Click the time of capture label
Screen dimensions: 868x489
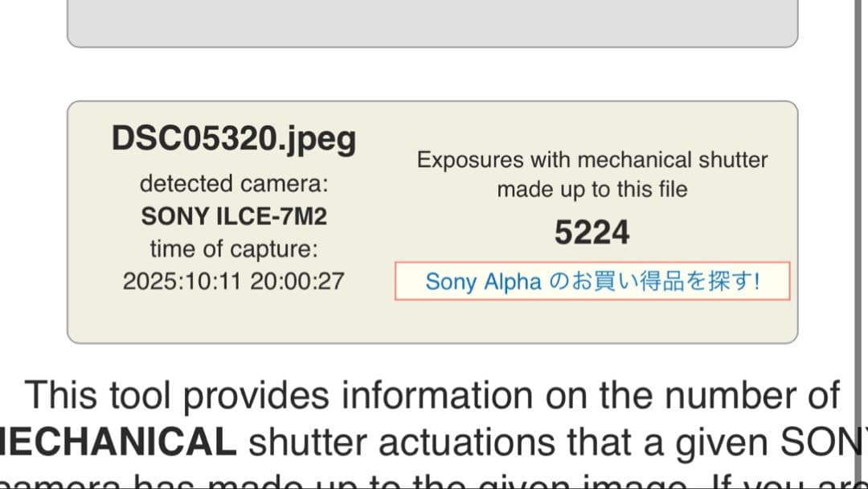(234, 249)
